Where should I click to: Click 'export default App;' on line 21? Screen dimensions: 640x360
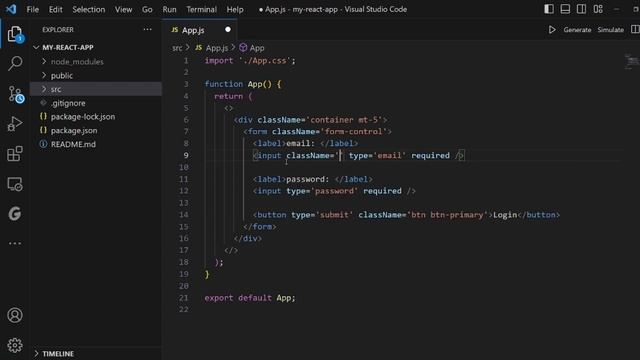point(250,298)
